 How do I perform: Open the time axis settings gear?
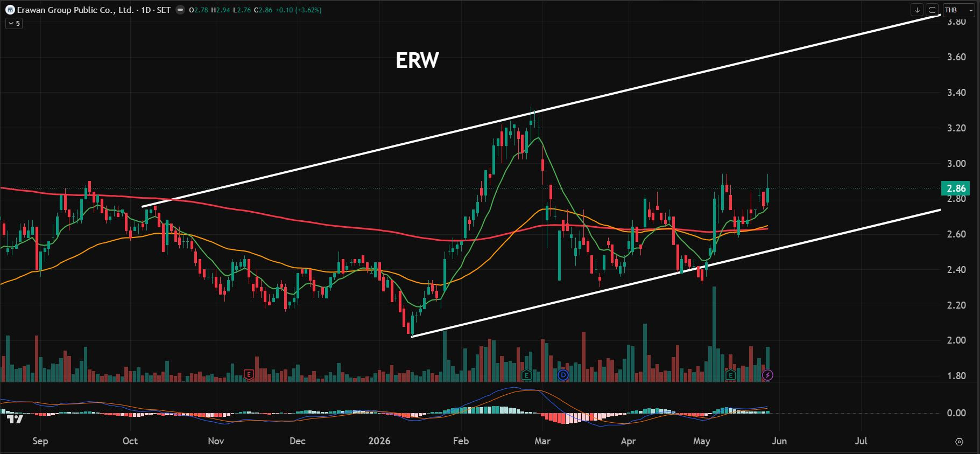coord(959,442)
